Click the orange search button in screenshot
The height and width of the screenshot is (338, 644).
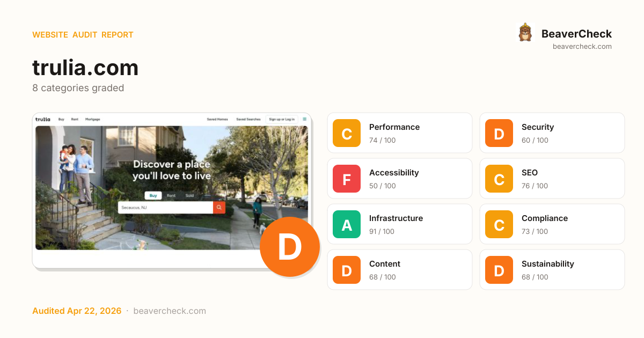coord(219,208)
